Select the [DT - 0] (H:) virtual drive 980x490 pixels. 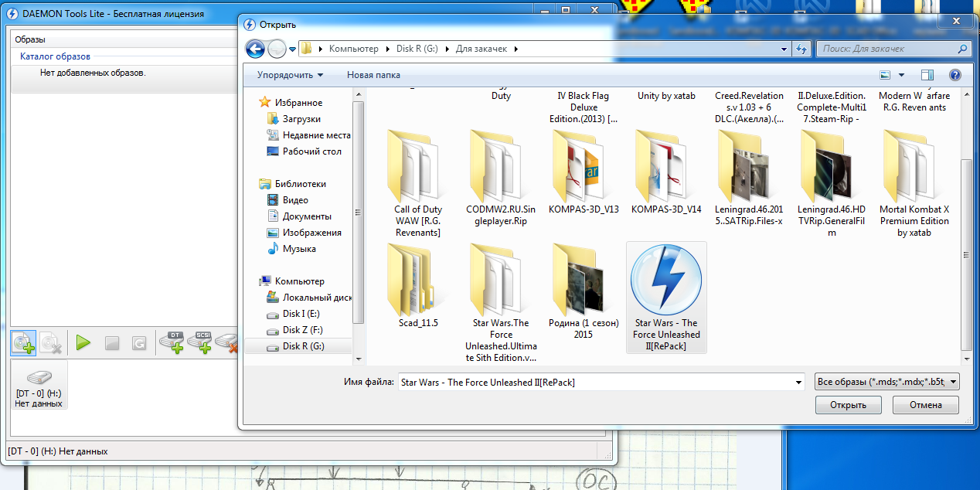(x=39, y=386)
